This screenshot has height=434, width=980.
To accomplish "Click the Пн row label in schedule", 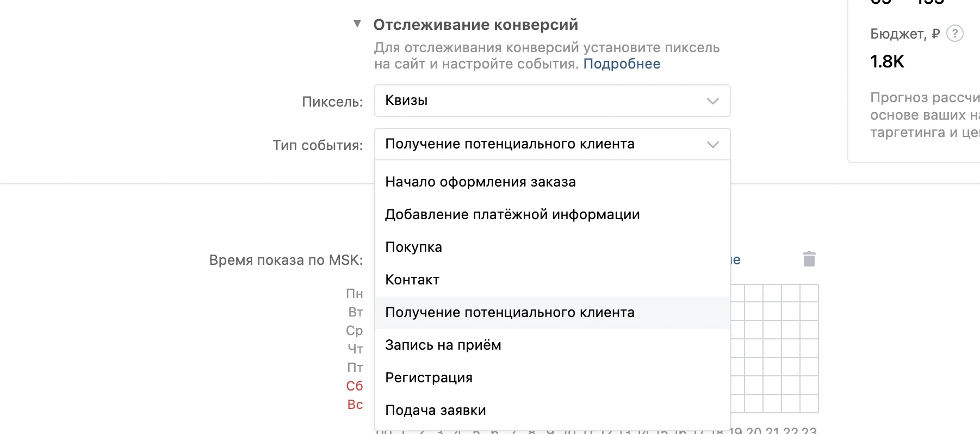I will pos(355,294).
